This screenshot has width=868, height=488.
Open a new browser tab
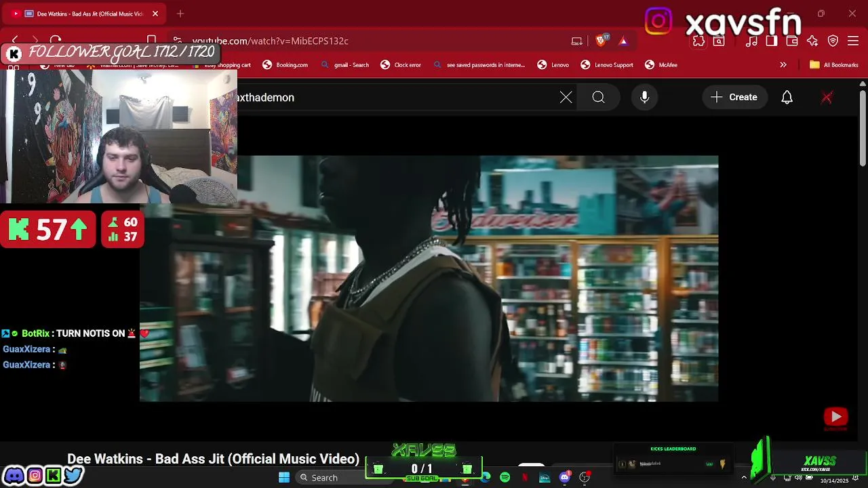point(180,14)
